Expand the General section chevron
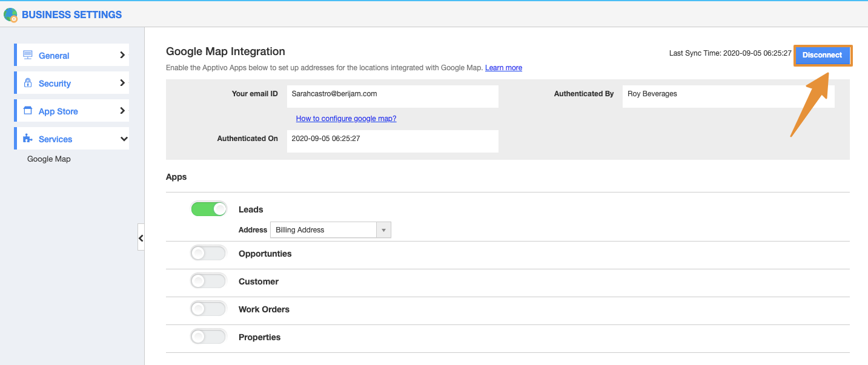The image size is (868, 365). [122, 55]
